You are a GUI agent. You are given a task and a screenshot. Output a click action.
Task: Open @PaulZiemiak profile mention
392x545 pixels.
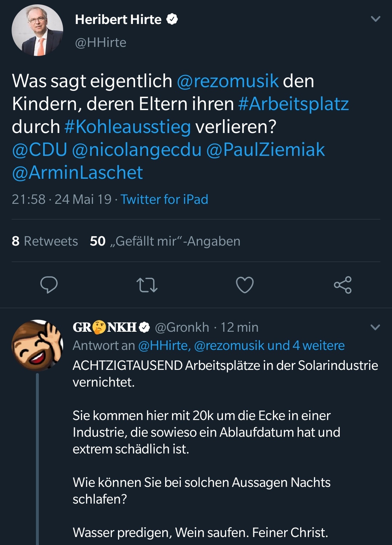click(265, 150)
